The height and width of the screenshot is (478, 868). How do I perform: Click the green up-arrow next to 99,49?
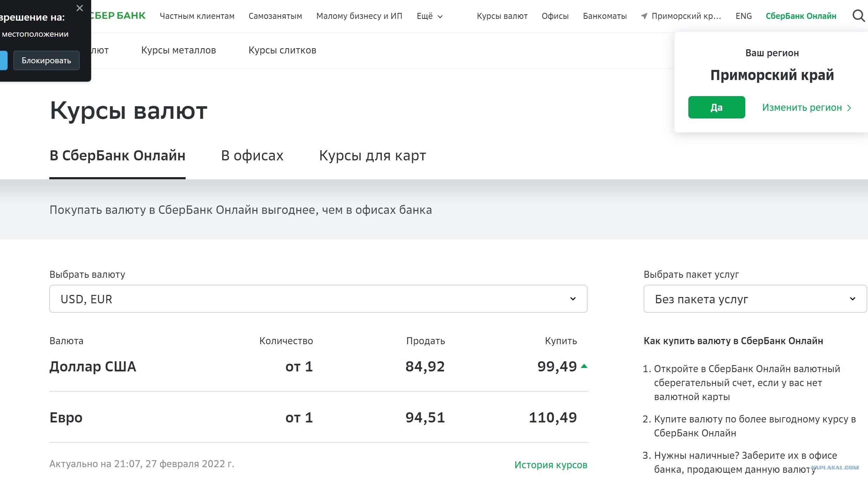click(x=584, y=366)
